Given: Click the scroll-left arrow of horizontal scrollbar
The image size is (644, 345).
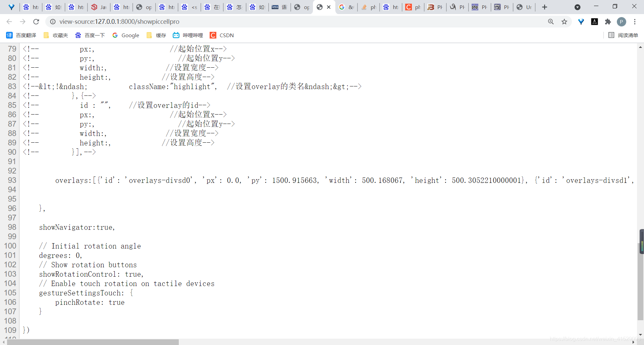Looking at the screenshot, I should click(4, 342).
